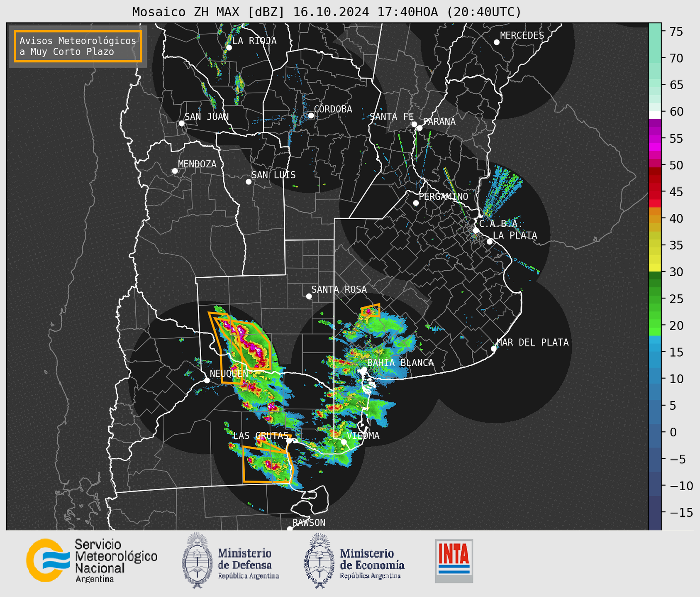Click the 40 dBZ orange band on scale
The width and height of the screenshot is (700, 597).
[x=655, y=218]
